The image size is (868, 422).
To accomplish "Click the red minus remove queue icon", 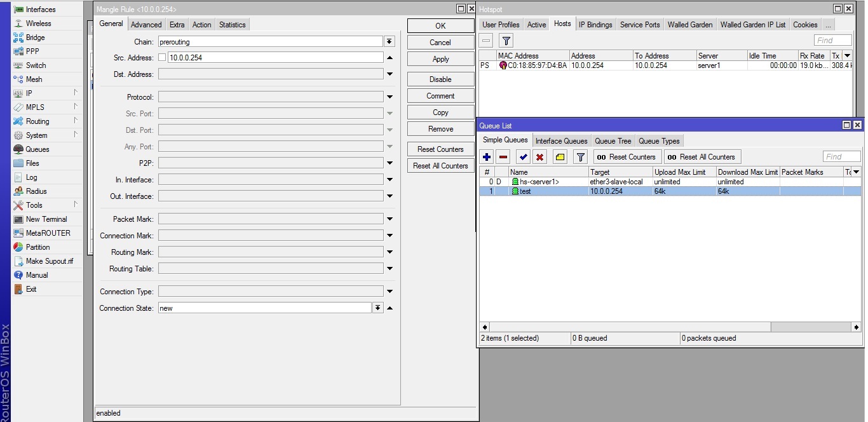I will pyautogui.click(x=503, y=157).
